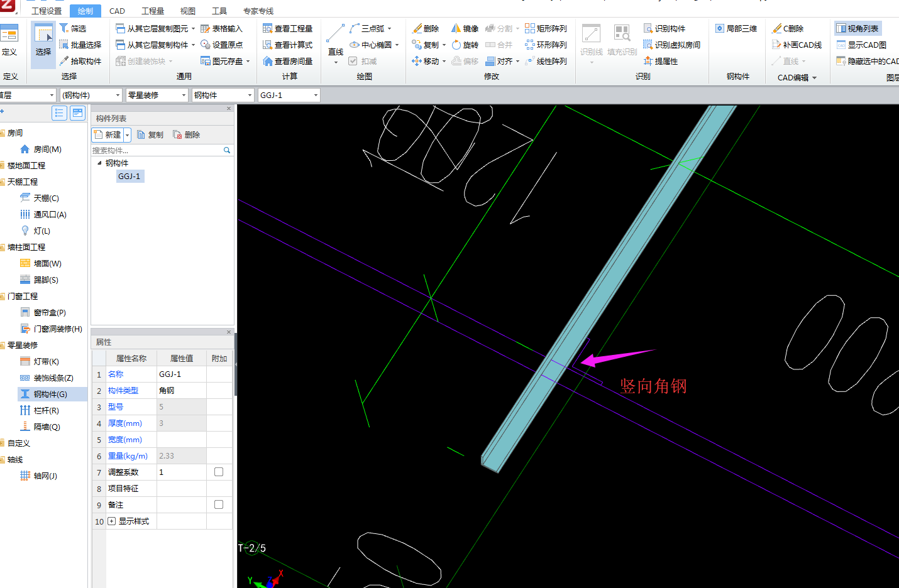899x588 pixels.
Task: Select GGJ-1 in component list
Action: pyautogui.click(x=130, y=177)
